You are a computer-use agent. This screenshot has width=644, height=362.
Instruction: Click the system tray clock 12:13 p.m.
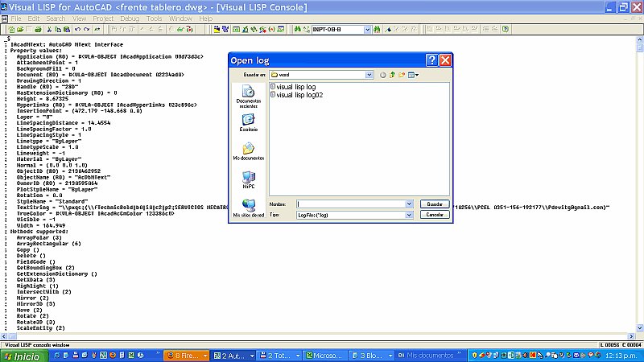pos(621,356)
